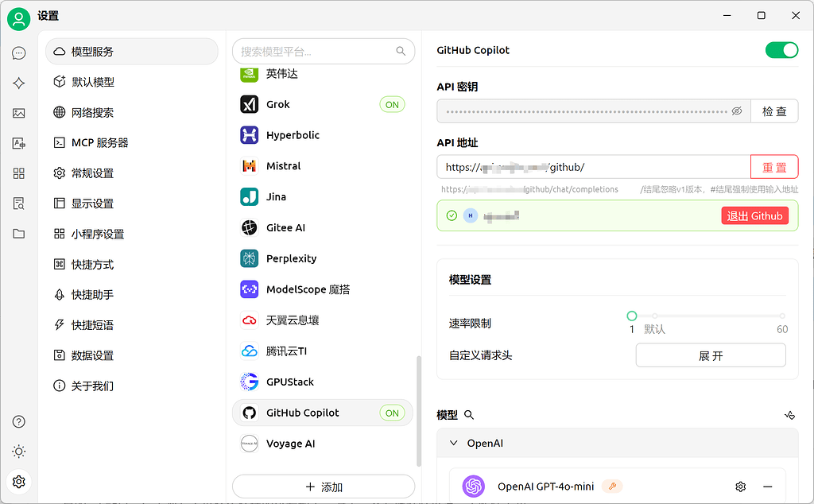Click the 60 mark on rate limit slider
Image resolution: width=814 pixels, height=504 pixels.
point(782,329)
